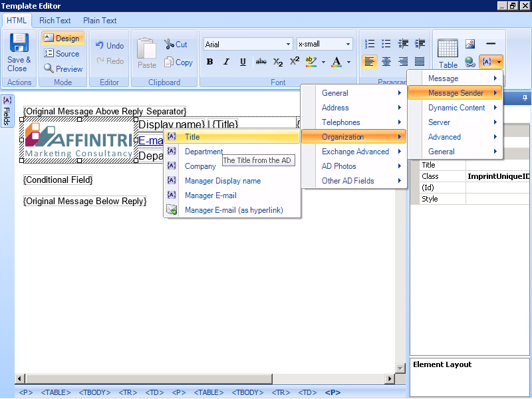Toggle underline formatting
The height and width of the screenshot is (399, 532).
coord(243,62)
